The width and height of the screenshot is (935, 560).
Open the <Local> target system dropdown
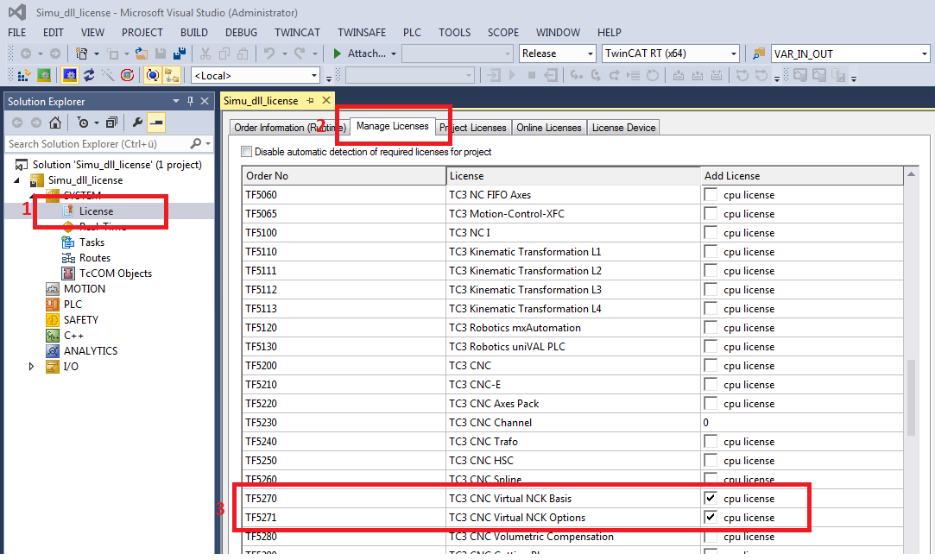314,76
